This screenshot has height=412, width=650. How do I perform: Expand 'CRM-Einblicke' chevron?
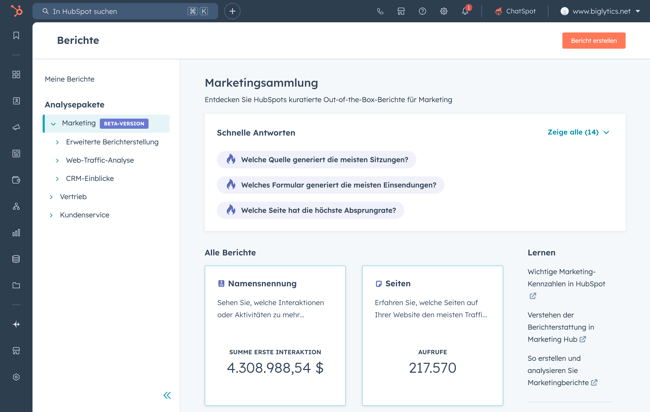57,179
